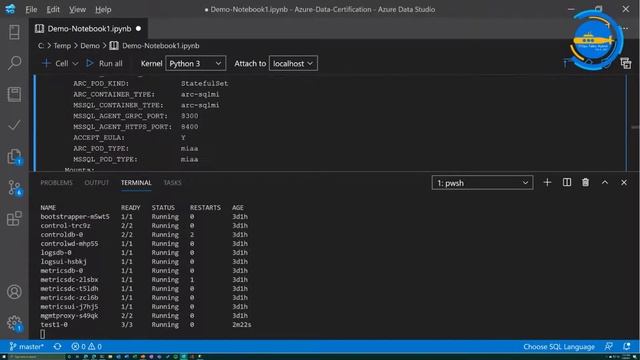Screen dimensions: 640x360
Task: Click Choose SQL Language in status bar
Action: 559,347
